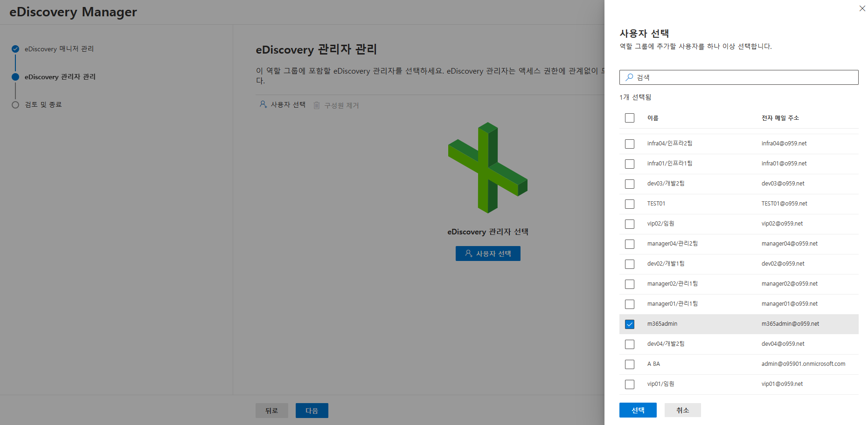
Task: Open the eDiscovery 매니저 관리 step
Action: [x=59, y=49]
